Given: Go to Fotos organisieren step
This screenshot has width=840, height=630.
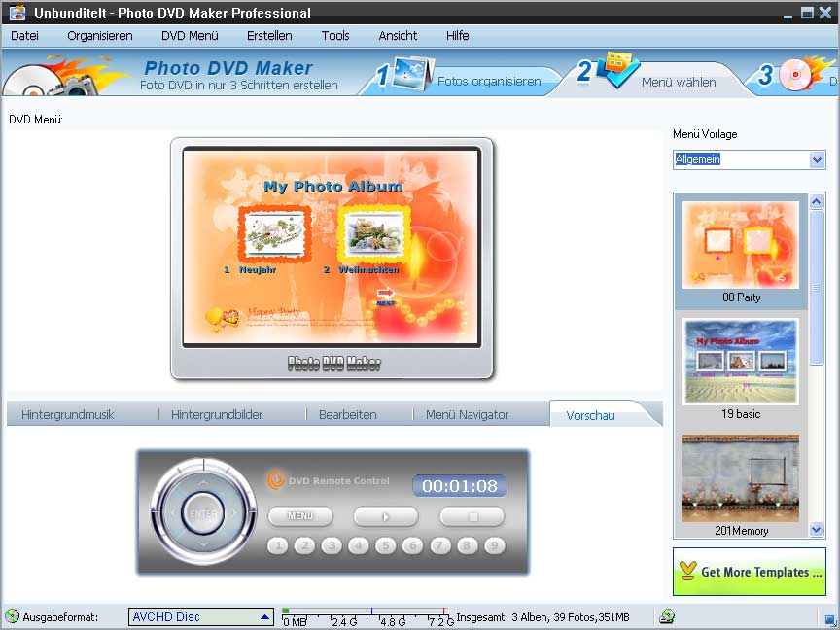Looking at the screenshot, I should pos(489,82).
